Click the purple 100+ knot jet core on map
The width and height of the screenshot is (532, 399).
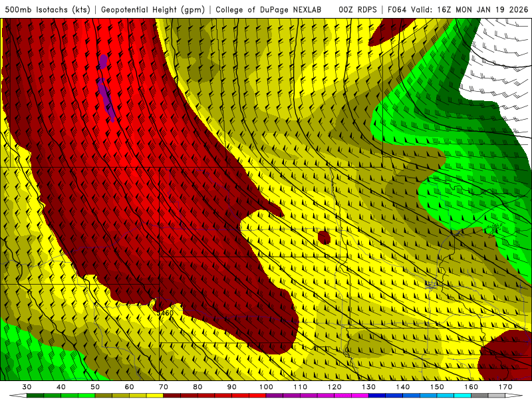(107, 97)
